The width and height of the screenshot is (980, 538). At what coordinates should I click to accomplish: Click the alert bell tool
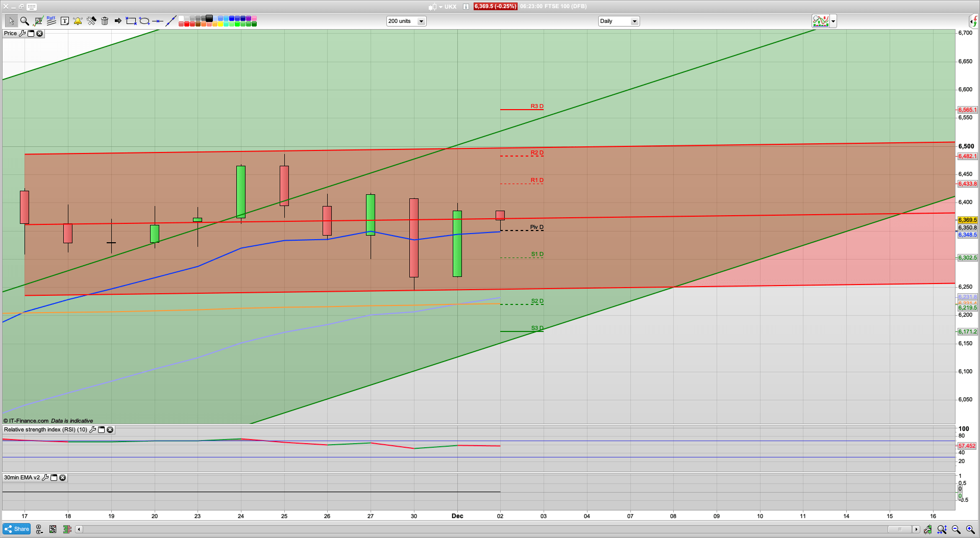78,21
